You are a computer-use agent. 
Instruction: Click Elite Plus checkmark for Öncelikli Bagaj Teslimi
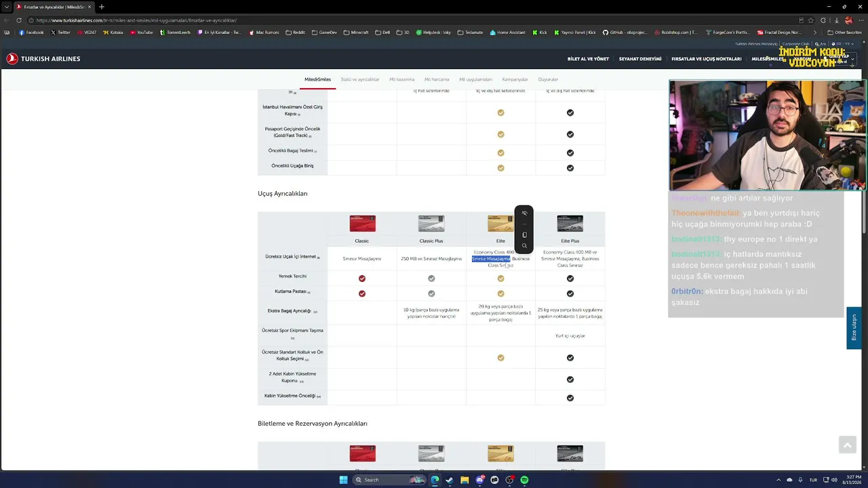pyautogui.click(x=570, y=152)
